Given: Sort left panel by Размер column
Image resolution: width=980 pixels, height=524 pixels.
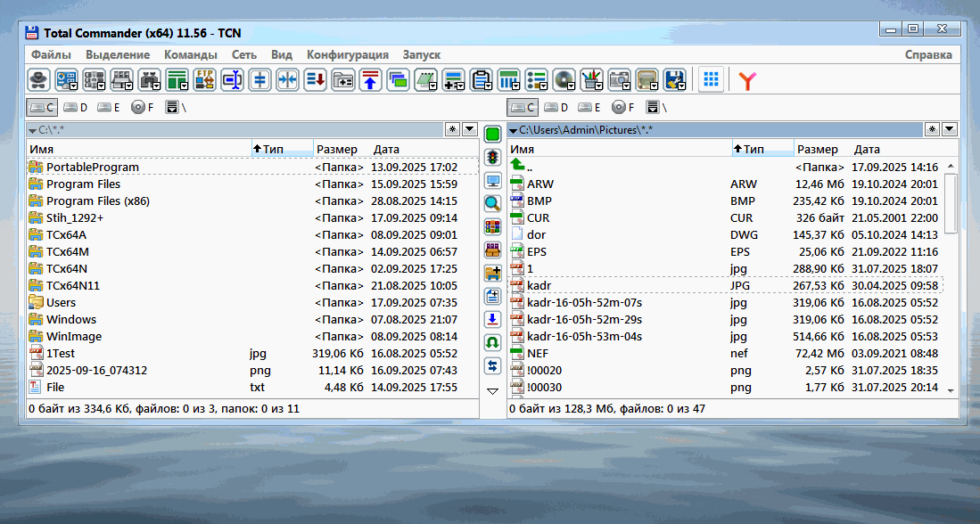Looking at the screenshot, I should tap(342, 149).
